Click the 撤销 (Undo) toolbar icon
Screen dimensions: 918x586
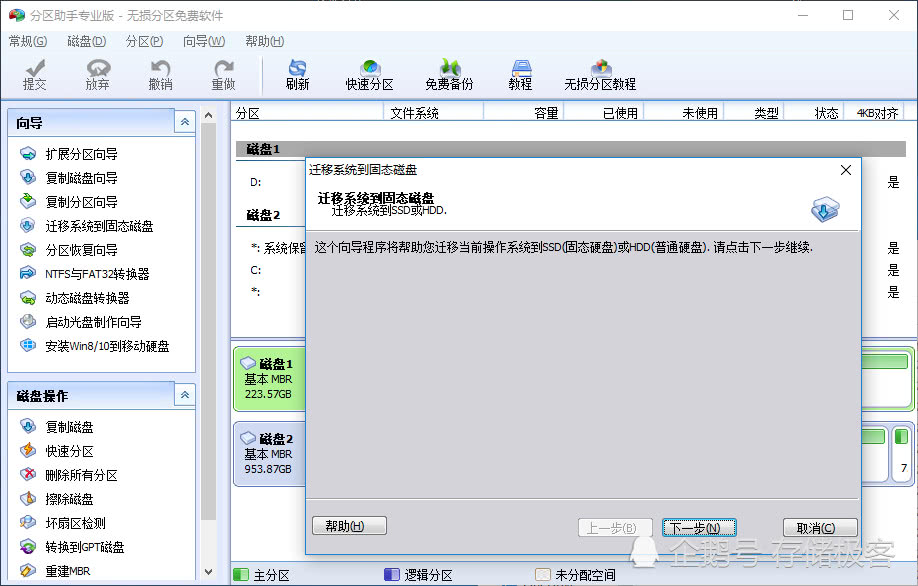point(160,73)
